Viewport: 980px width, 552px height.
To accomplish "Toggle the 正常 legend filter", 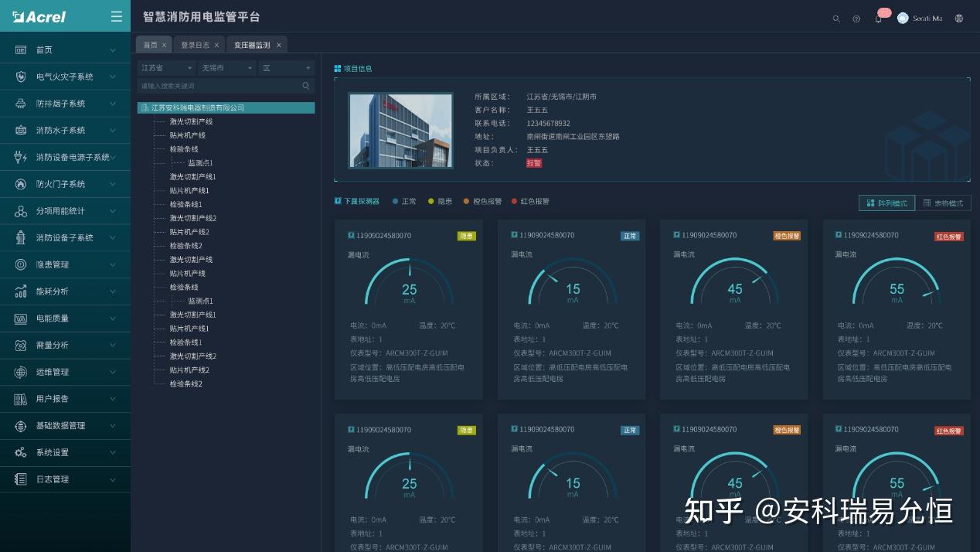I will 404,201.
